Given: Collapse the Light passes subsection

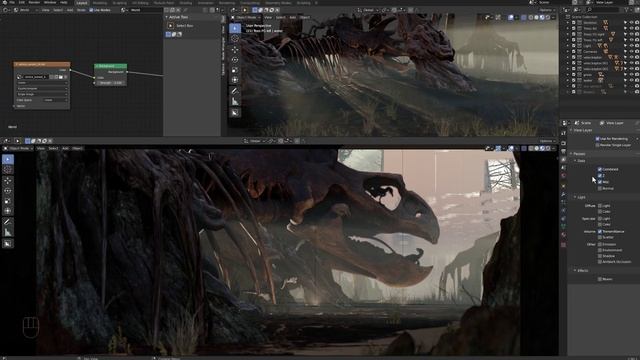Looking at the screenshot, I should pos(575,197).
